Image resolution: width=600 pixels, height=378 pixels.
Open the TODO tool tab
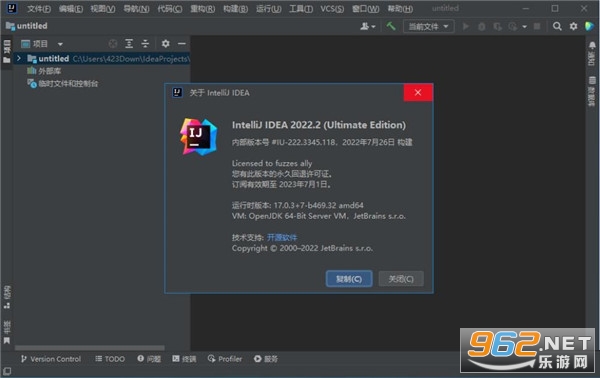pos(110,359)
